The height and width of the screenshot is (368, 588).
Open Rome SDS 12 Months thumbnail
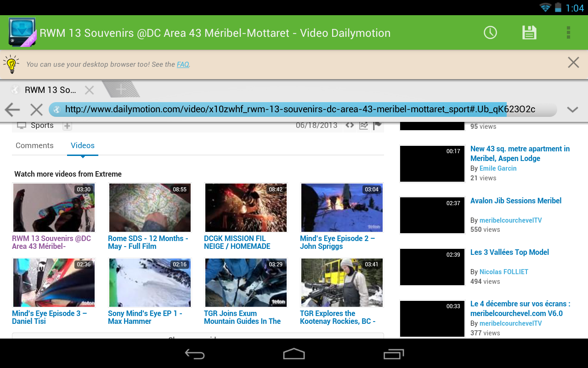tap(150, 207)
